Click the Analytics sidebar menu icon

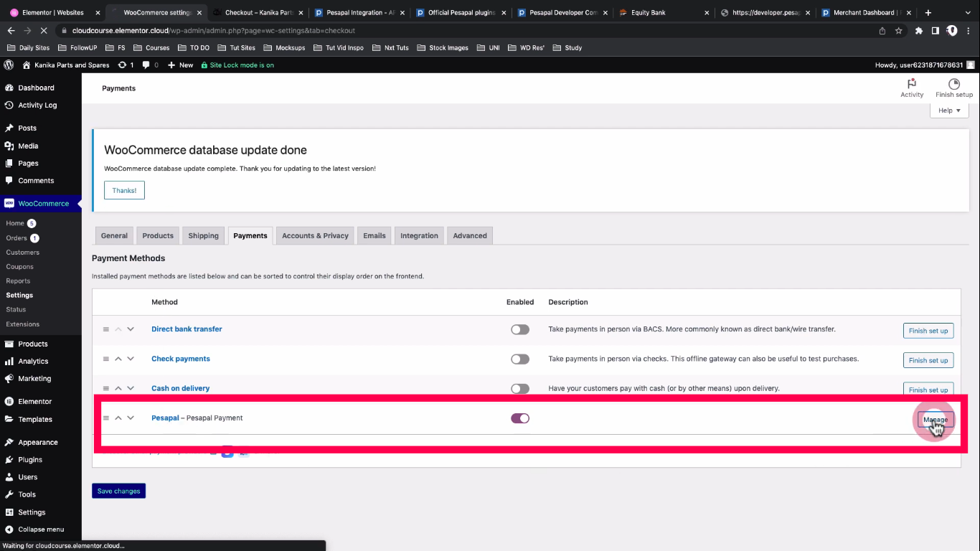coord(9,362)
